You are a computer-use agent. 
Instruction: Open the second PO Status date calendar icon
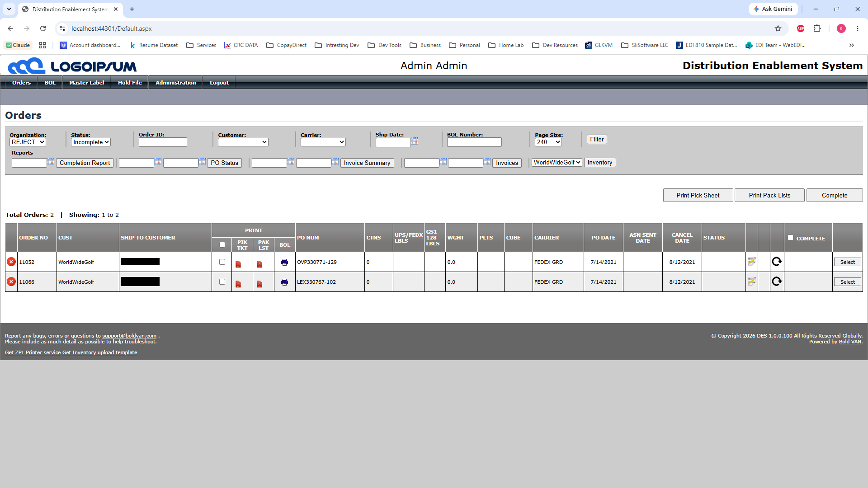(x=202, y=161)
